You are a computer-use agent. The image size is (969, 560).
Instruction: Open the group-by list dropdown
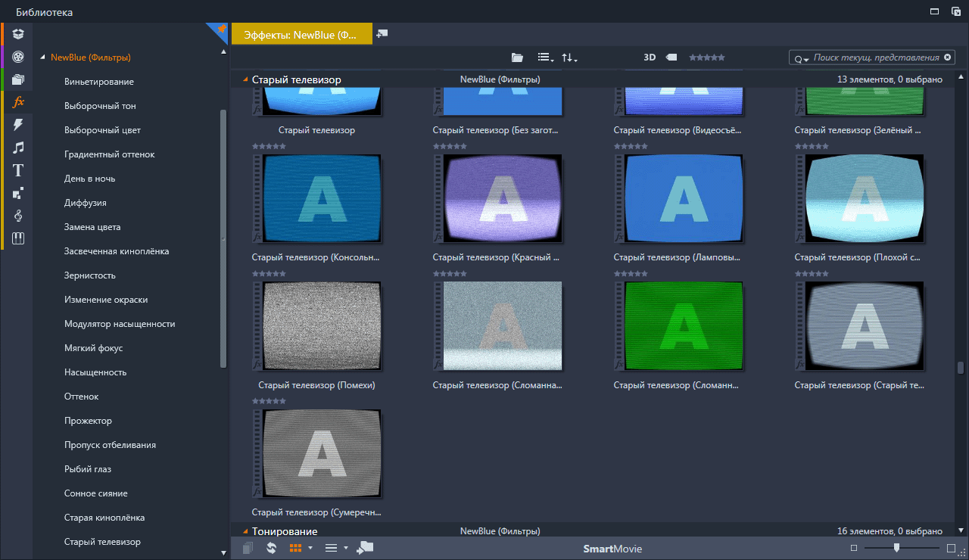(x=545, y=58)
